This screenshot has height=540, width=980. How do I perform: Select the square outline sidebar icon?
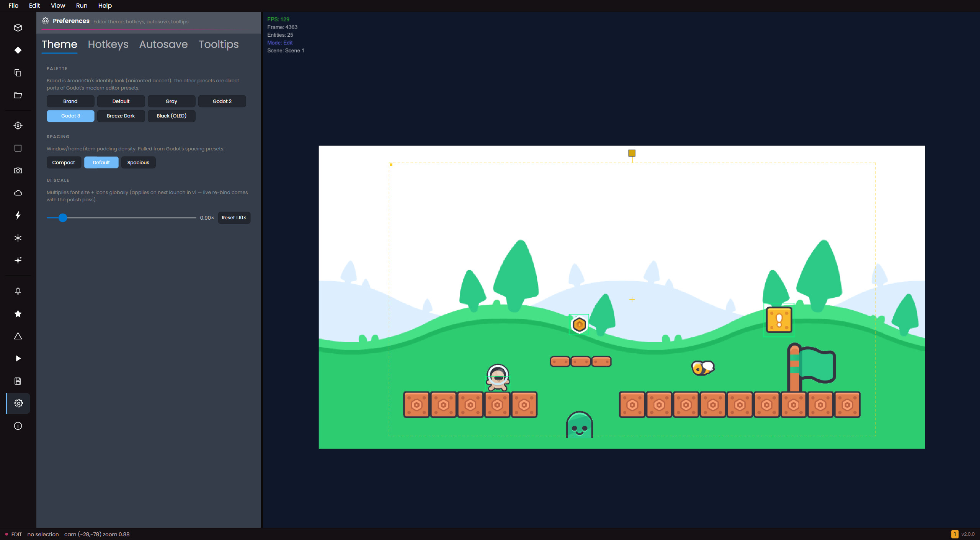(x=18, y=148)
